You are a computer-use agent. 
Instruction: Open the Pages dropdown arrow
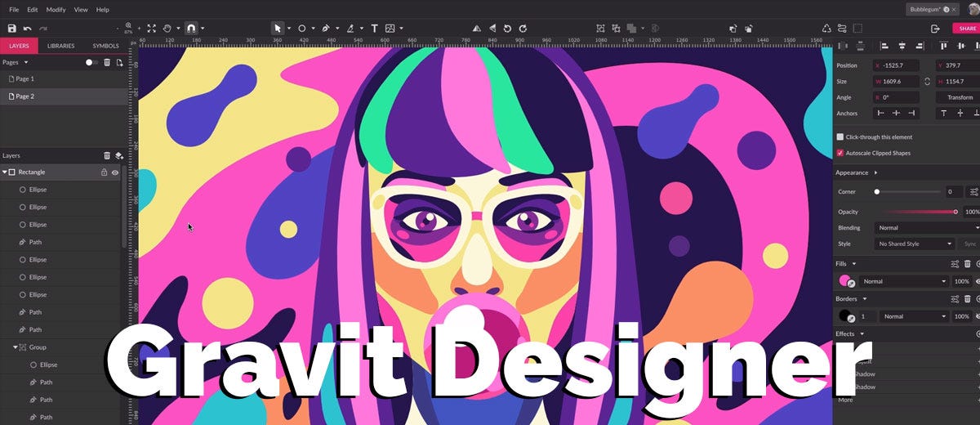click(x=26, y=62)
